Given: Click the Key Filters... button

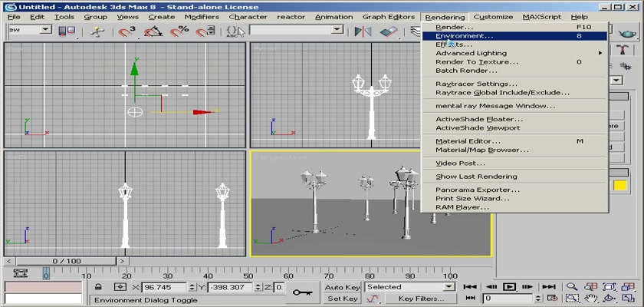Looking at the screenshot, I should coord(421,299).
